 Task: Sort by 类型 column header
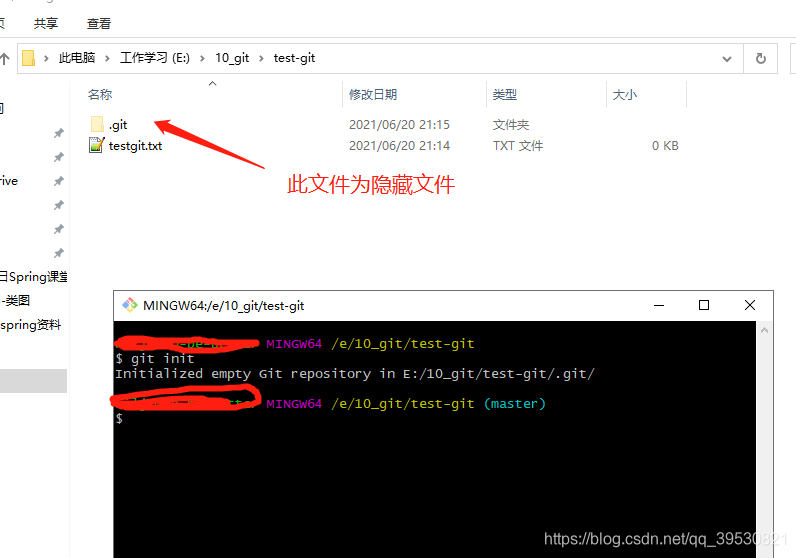(x=505, y=94)
